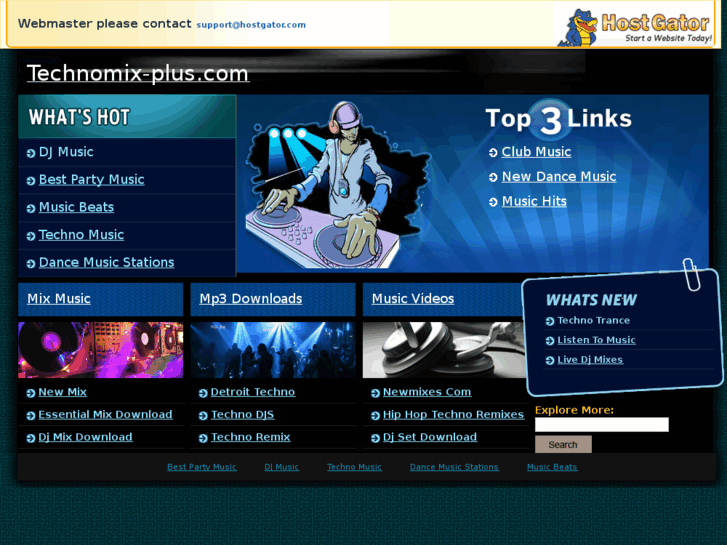Viewport: 727px width, 545px height.
Task: Open the Mp3 Downloads category heading
Action: (x=251, y=299)
